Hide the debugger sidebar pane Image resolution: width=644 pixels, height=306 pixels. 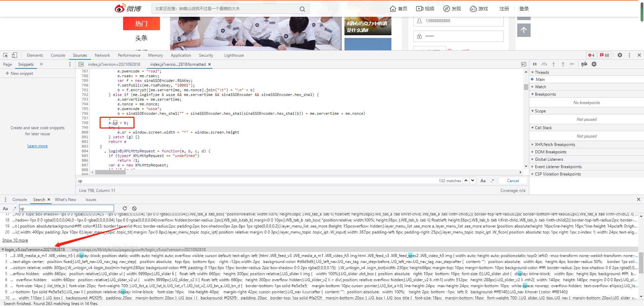pyautogui.click(x=524, y=64)
